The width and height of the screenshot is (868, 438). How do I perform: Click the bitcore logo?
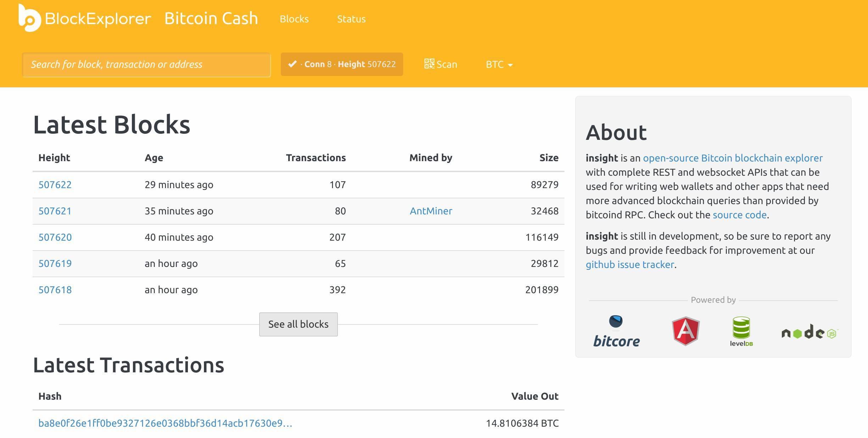[x=616, y=331]
